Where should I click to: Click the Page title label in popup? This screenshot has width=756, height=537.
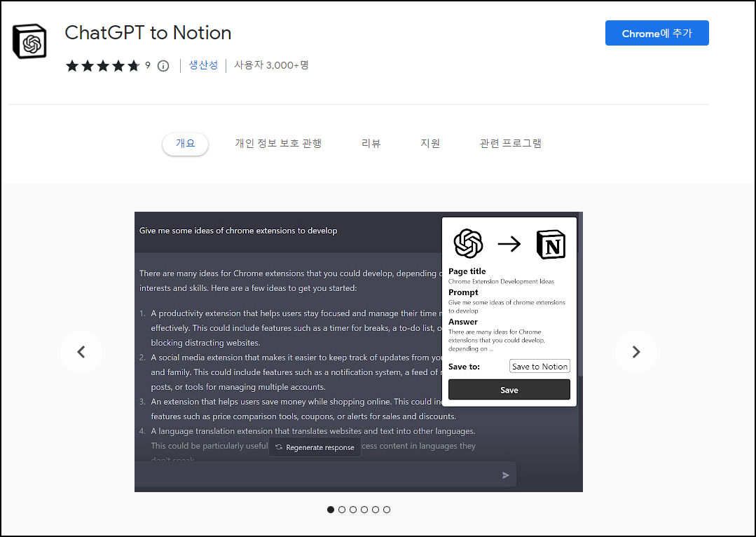(x=467, y=271)
